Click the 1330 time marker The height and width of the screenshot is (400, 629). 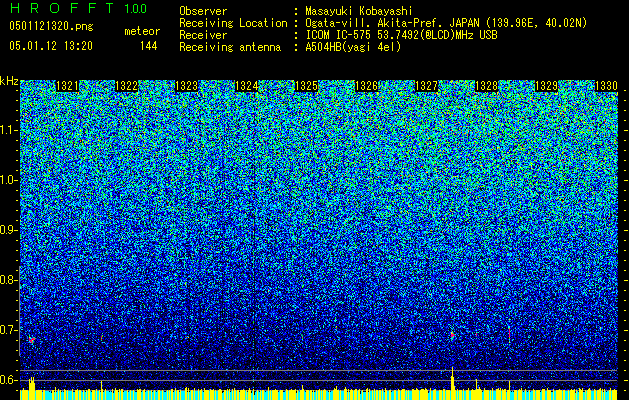coord(606,86)
